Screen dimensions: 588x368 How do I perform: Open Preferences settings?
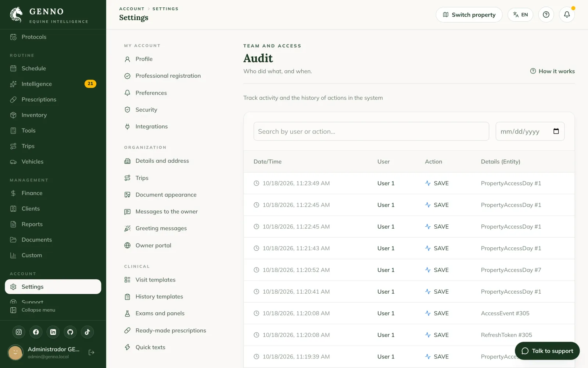coord(146,93)
